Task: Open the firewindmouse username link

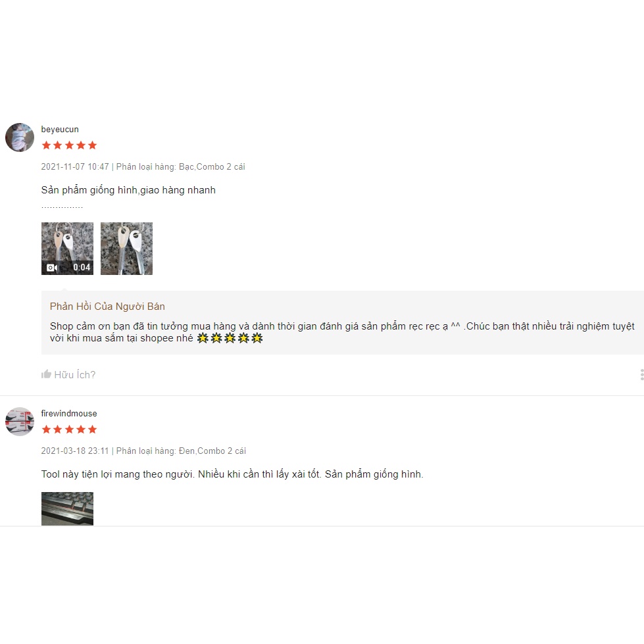Action: [69, 414]
